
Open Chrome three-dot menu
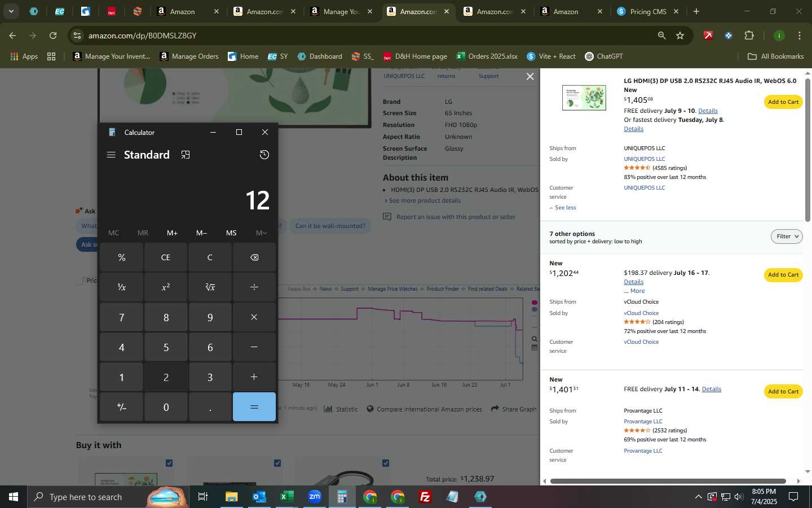800,36
